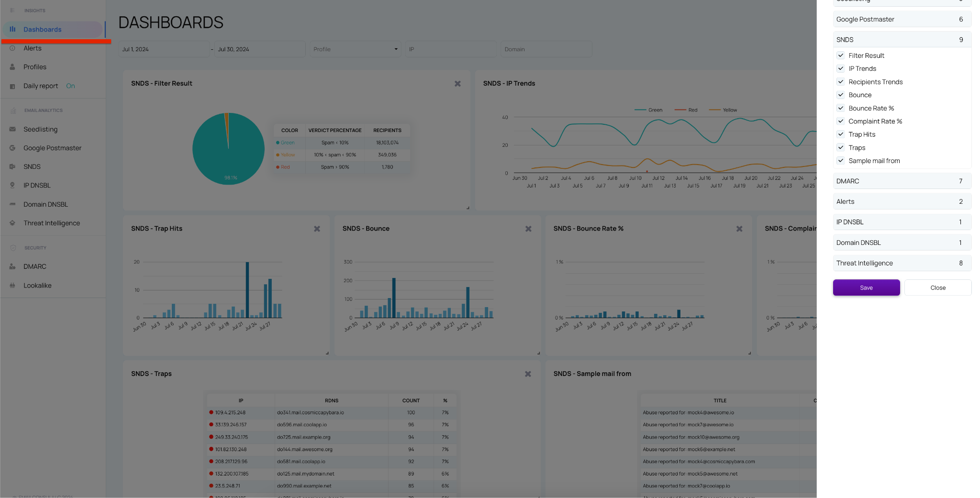980x498 pixels.
Task: Open the Dashboards sidebar icon
Action: 12,29
